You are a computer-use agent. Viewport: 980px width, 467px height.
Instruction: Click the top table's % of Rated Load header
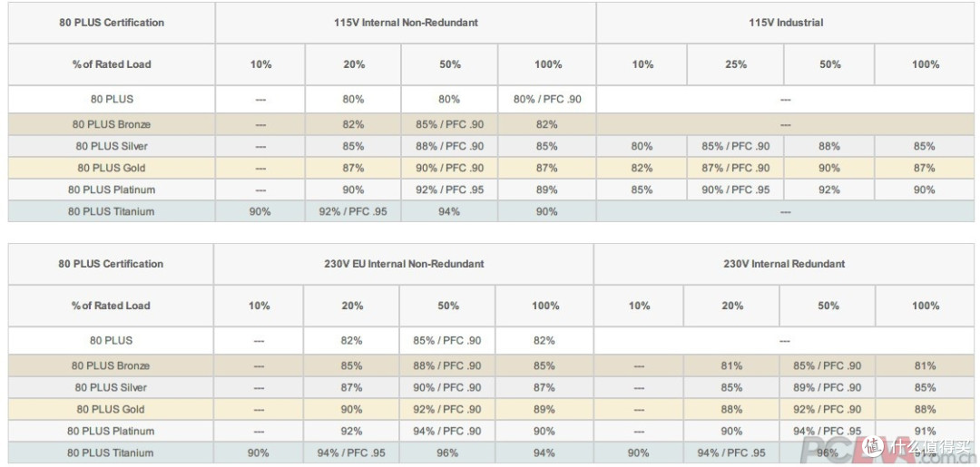tap(112, 64)
